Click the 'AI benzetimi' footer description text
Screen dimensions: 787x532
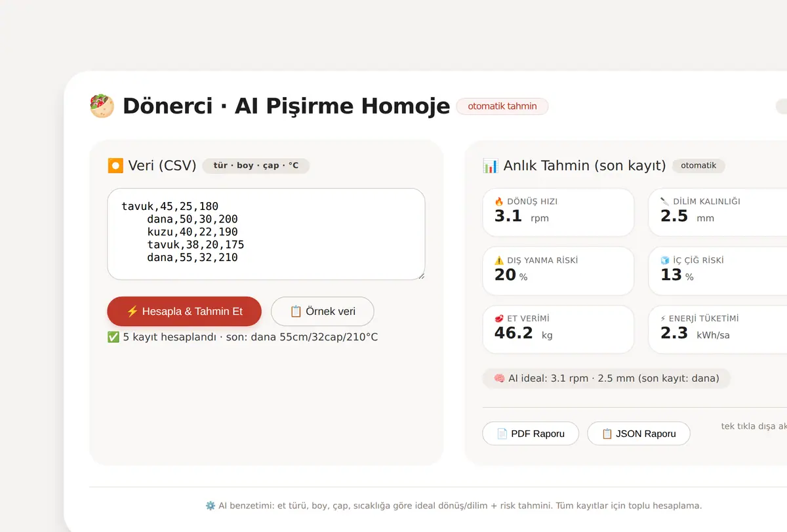[x=454, y=506]
